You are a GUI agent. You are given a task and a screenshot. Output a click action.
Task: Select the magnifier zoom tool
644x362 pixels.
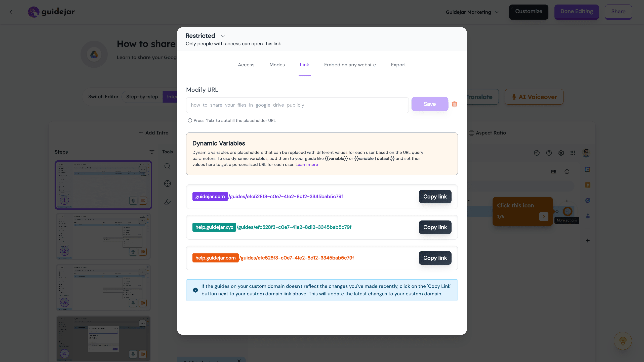click(168, 166)
